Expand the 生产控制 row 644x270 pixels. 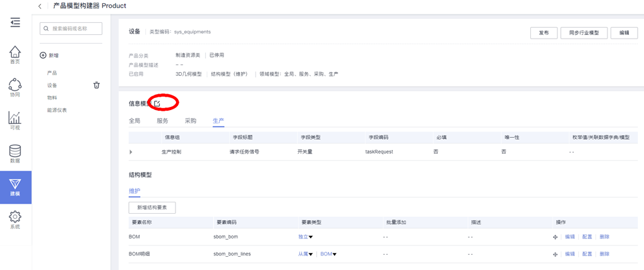pyautogui.click(x=131, y=152)
